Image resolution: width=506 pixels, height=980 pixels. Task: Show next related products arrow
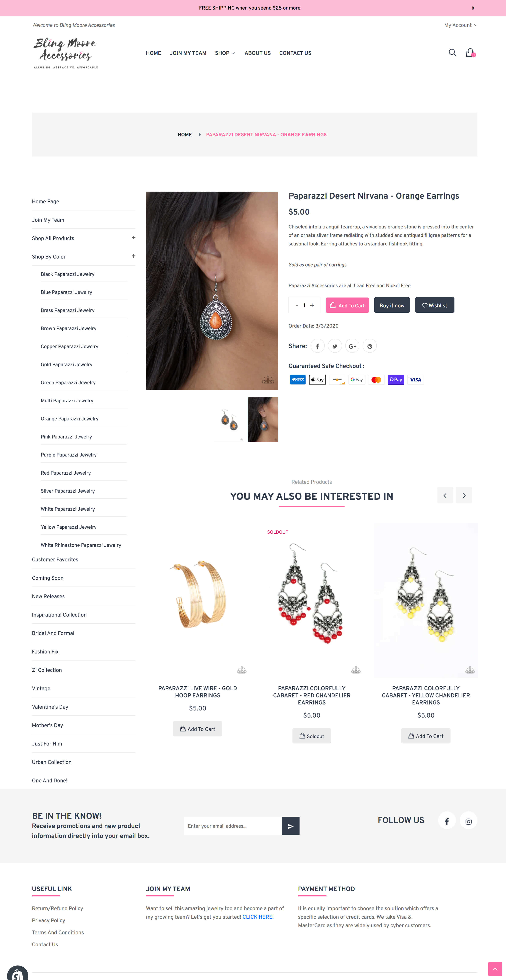(x=464, y=495)
